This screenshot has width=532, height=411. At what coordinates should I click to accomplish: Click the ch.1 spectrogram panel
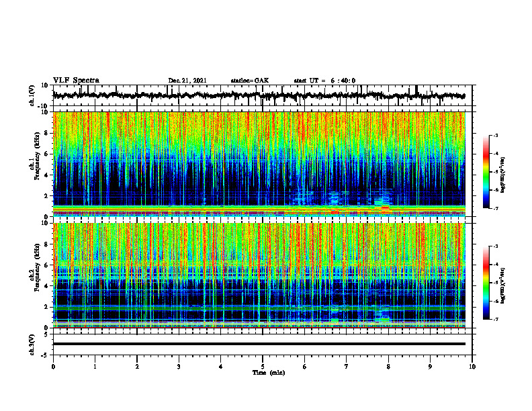coord(259,164)
